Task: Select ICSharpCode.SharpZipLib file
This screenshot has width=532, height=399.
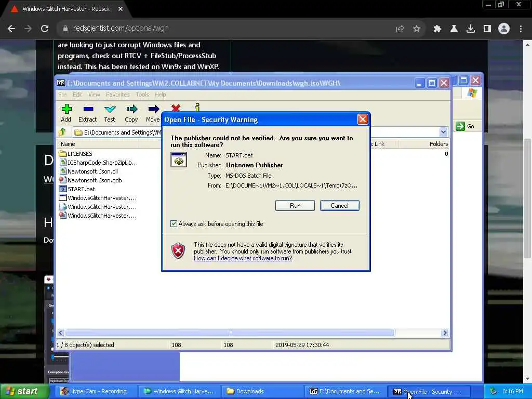Action: point(98,163)
